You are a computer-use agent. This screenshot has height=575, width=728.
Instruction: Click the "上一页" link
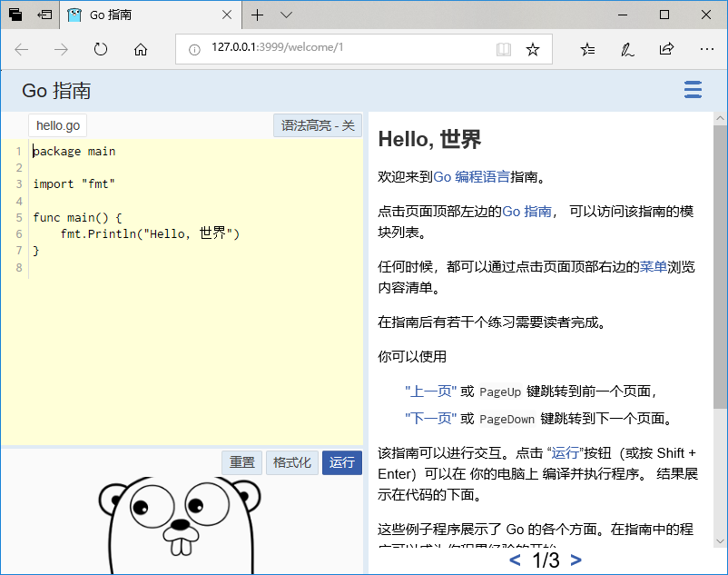430,392
